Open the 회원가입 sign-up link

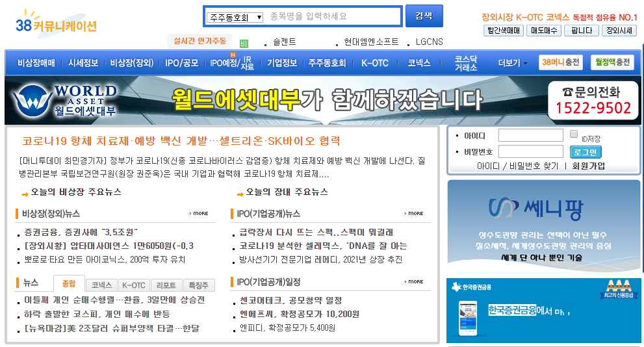(x=588, y=166)
